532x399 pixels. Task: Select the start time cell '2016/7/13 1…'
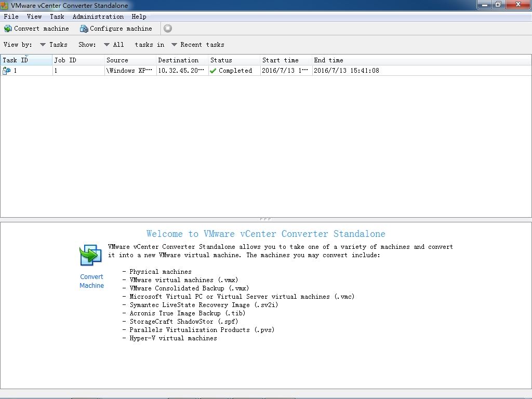pos(286,71)
